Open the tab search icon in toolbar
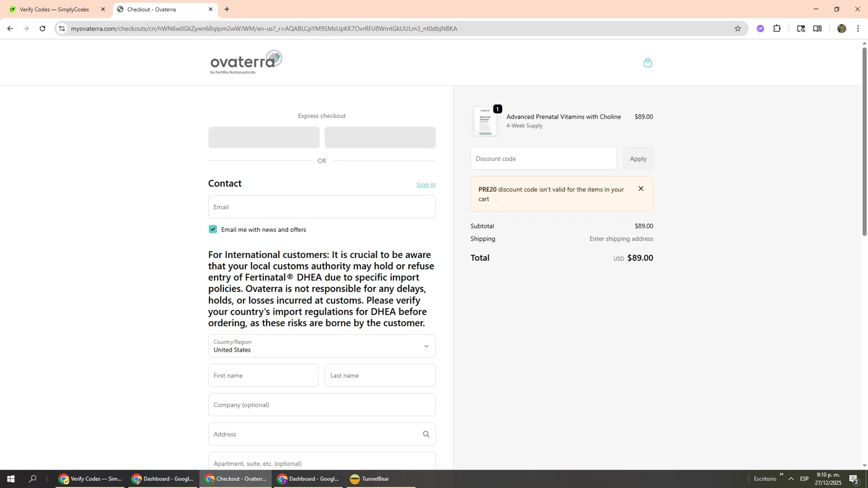Viewport: 868px width, 488px height. tap(801, 28)
